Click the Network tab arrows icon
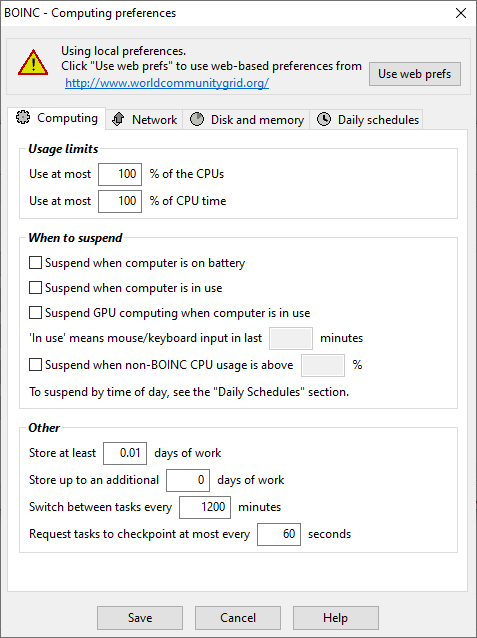 point(118,119)
